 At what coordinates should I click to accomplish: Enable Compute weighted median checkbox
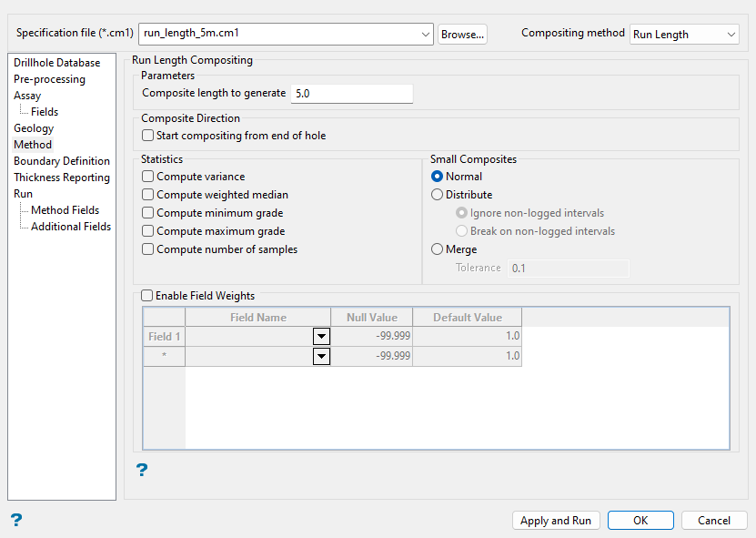coord(148,195)
